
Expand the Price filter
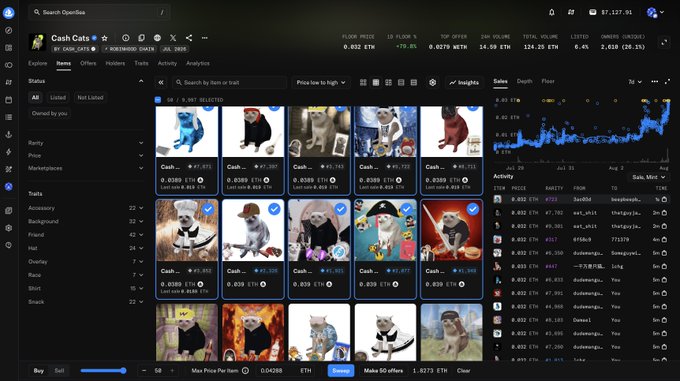coord(85,156)
